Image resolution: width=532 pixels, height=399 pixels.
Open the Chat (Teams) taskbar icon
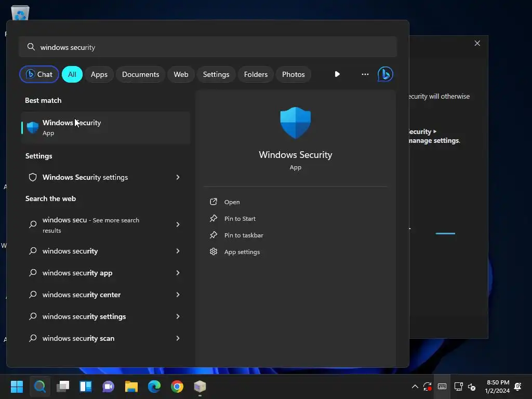click(x=108, y=387)
